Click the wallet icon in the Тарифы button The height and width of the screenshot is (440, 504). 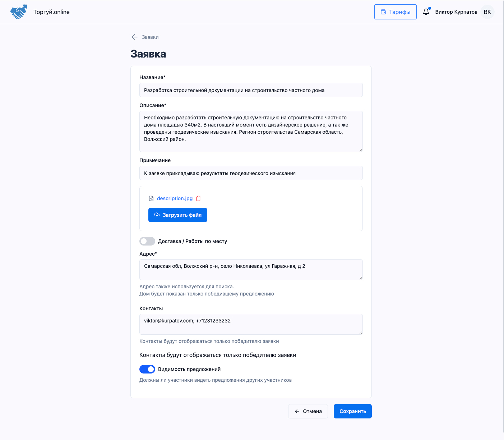pyautogui.click(x=383, y=12)
